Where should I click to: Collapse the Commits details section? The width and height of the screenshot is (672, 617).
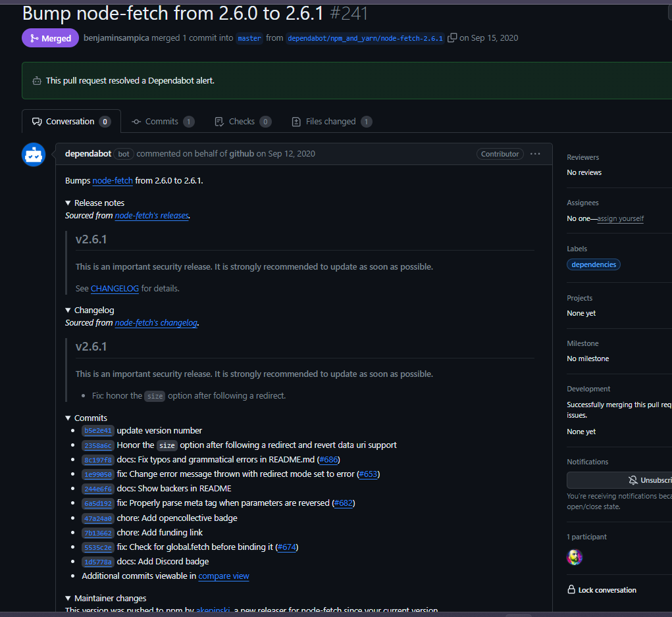click(x=87, y=418)
